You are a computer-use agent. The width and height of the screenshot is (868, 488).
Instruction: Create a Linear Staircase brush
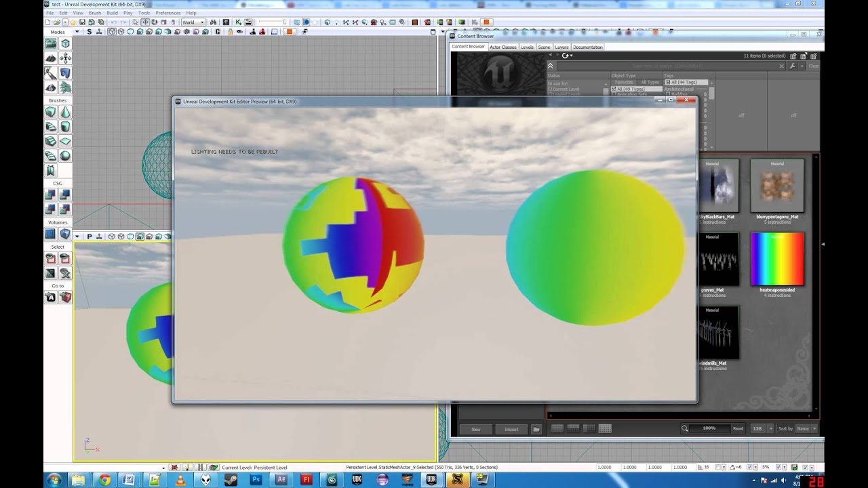tap(51, 141)
